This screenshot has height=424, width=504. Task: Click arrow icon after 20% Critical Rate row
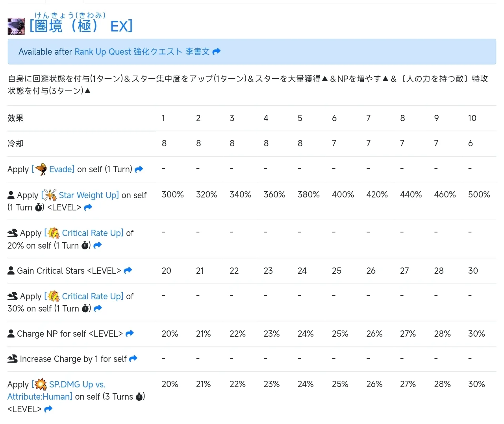(x=98, y=245)
